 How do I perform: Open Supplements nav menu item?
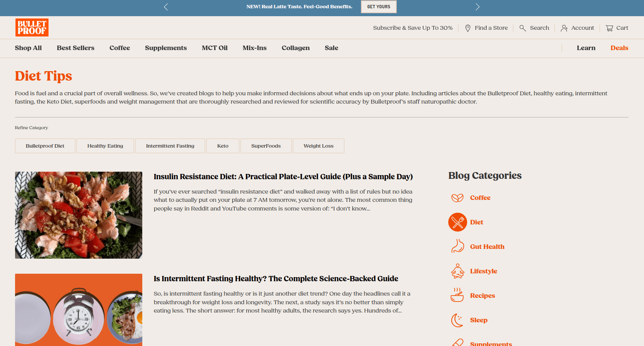pos(166,48)
